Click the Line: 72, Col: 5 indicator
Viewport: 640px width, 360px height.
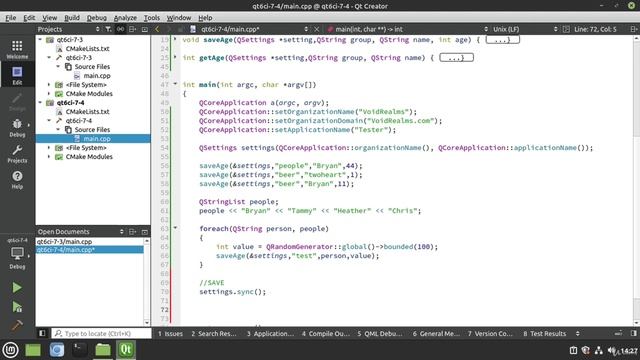(x=595, y=29)
